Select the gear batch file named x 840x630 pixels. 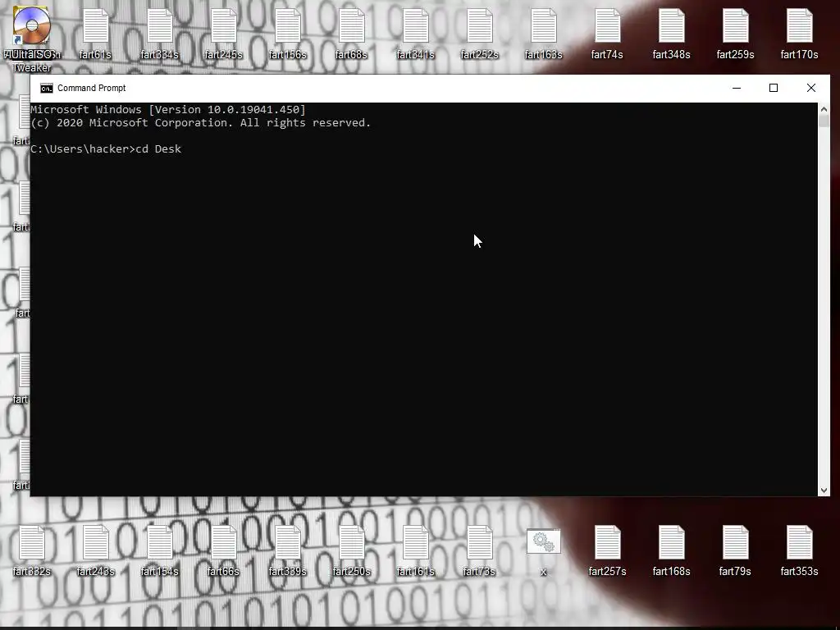pyautogui.click(x=544, y=541)
